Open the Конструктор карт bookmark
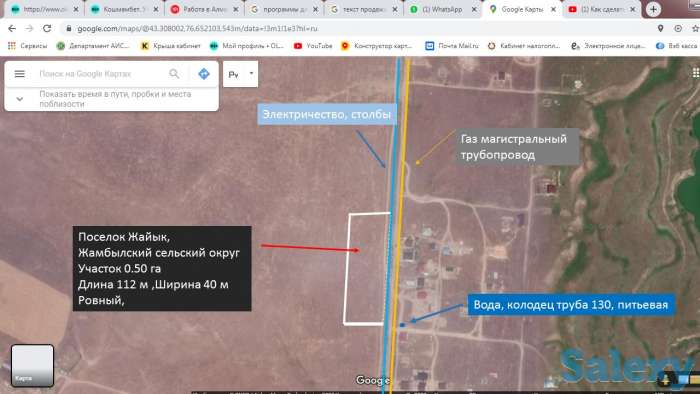 click(x=376, y=46)
